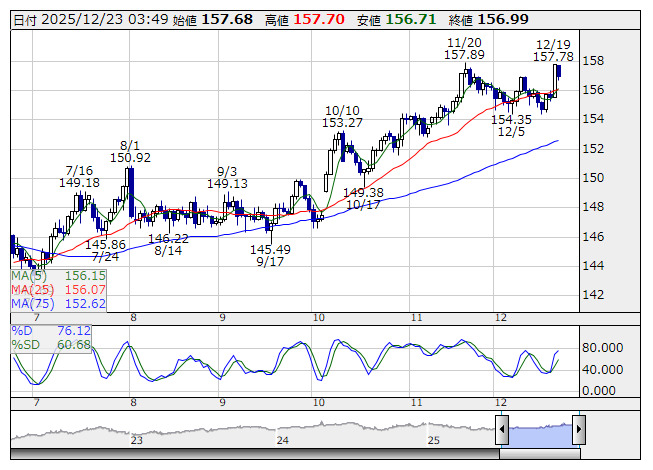Click year 23 in the overview timeline
Image resolution: width=653 pixels, height=470 pixels.
pyautogui.click(x=137, y=439)
